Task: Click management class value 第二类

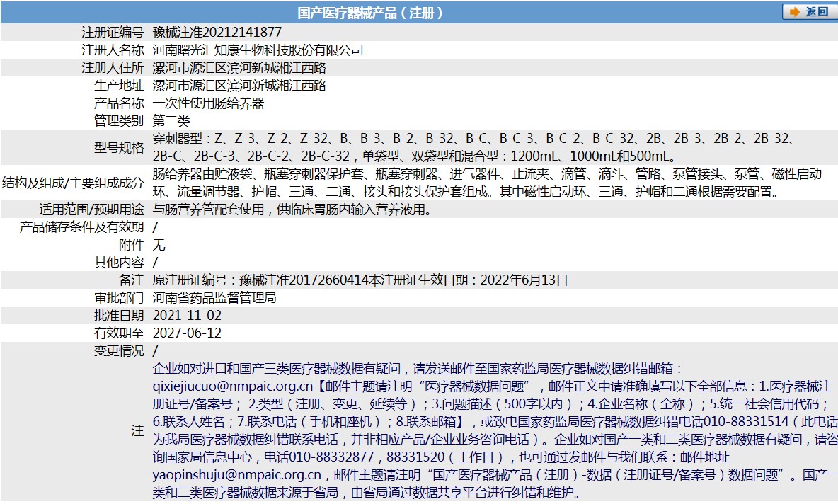Action: tap(171, 121)
